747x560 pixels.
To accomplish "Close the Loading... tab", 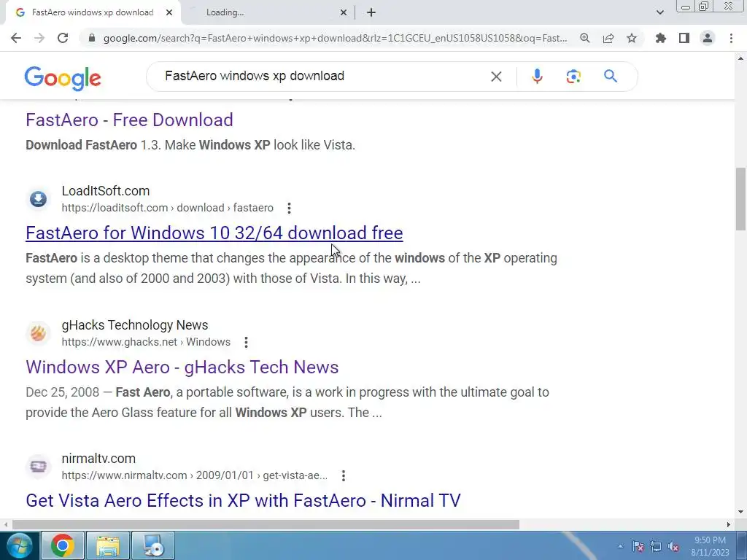I will coord(344,12).
